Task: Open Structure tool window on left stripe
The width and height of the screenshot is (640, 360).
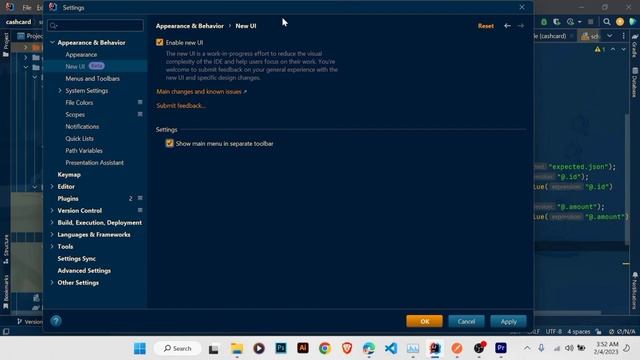Action: point(6,250)
